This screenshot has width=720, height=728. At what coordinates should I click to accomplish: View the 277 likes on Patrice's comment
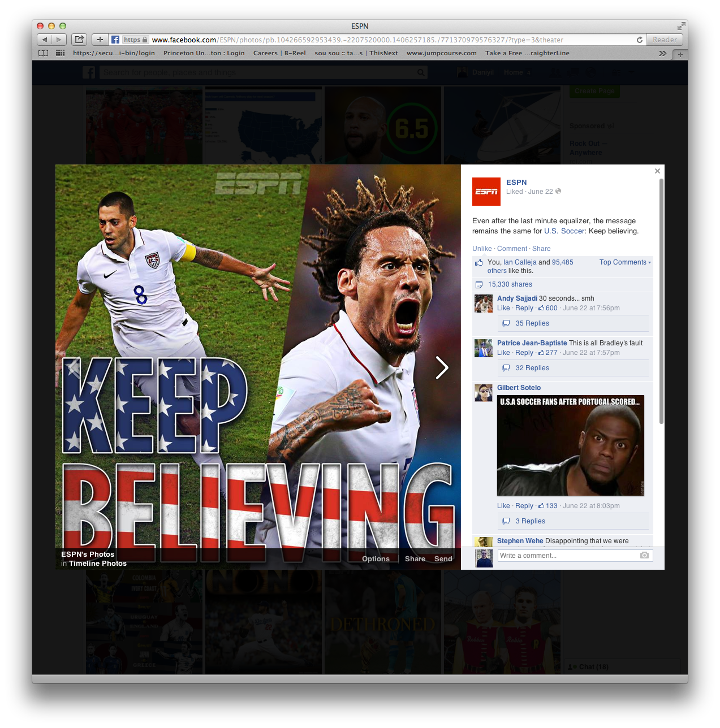548,353
